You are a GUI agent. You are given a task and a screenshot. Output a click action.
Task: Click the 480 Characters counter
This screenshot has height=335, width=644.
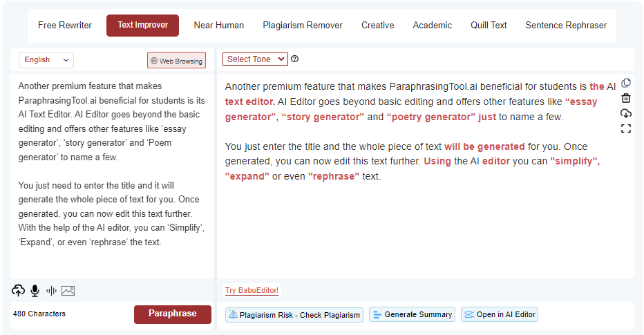pos(39,314)
